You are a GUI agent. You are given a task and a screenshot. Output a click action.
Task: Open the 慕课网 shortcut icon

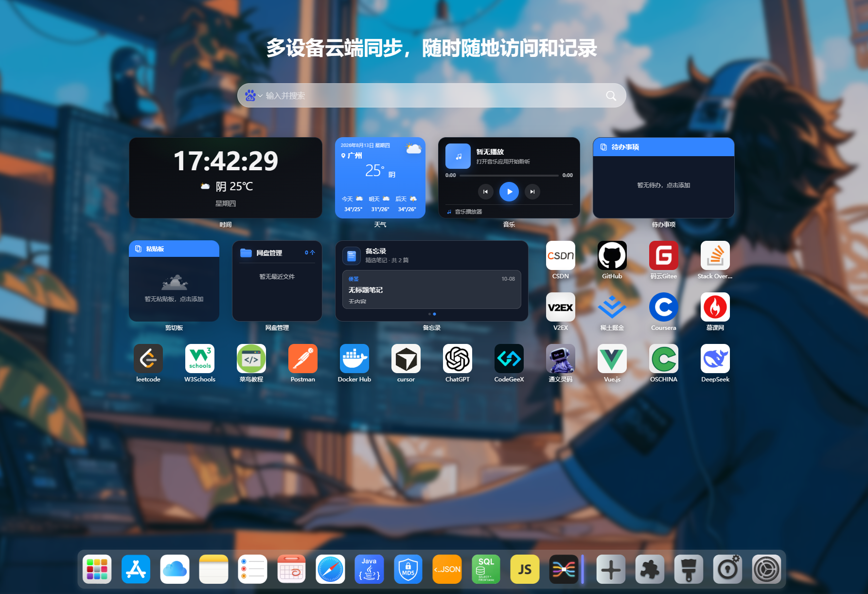pos(715,307)
